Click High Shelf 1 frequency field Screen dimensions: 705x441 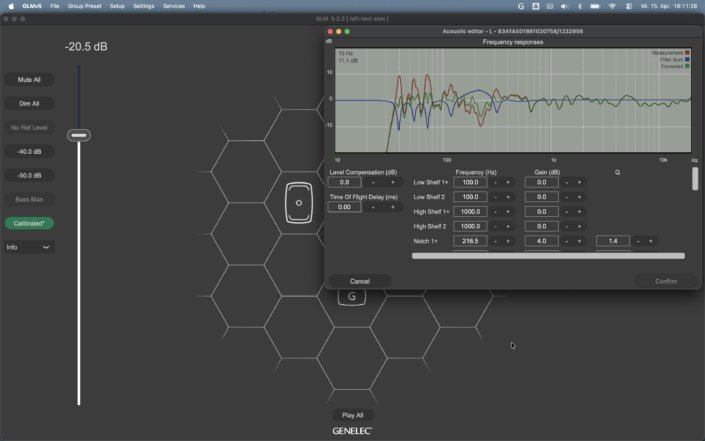[x=470, y=212]
